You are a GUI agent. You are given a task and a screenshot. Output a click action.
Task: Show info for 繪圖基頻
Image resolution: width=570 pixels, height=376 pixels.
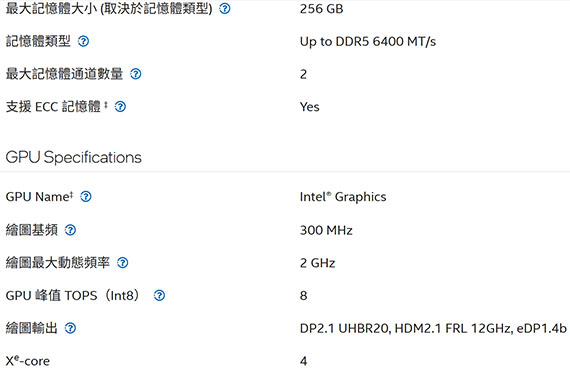(x=70, y=230)
